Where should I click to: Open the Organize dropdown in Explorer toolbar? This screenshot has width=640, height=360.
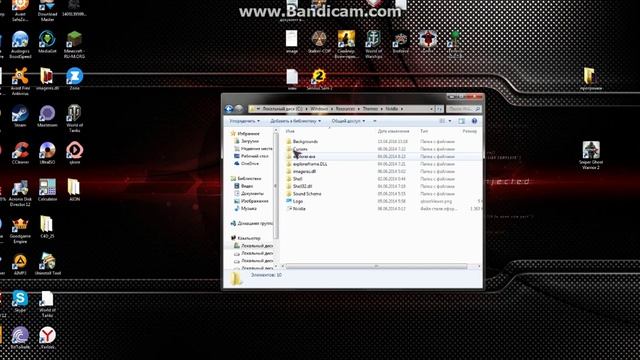pyautogui.click(x=244, y=121)
